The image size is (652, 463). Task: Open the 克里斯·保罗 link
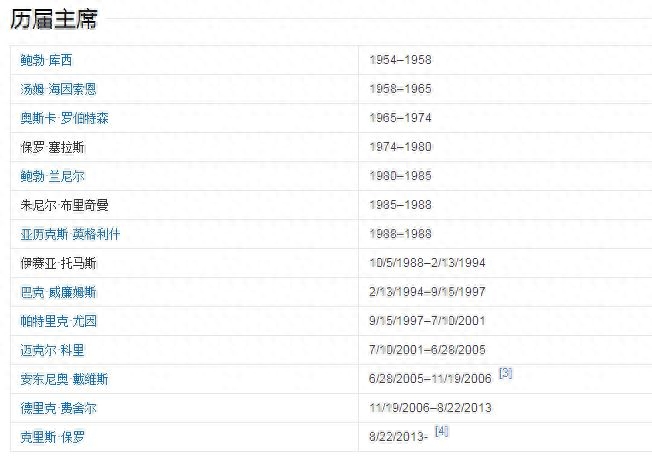(53, 437)
